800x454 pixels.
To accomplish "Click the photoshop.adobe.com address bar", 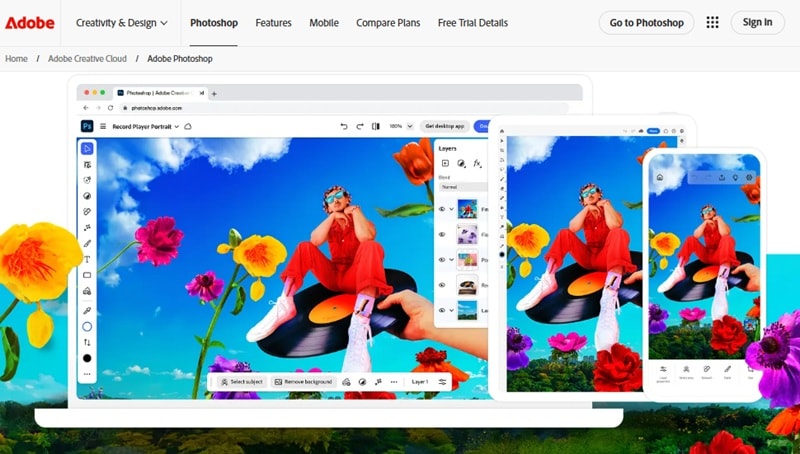I will tap(344, 108).
